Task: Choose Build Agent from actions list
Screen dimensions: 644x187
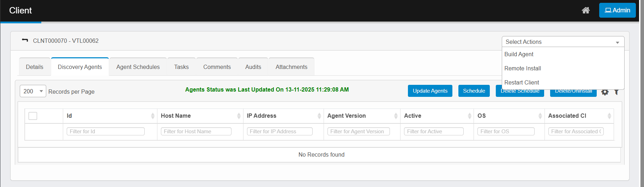Action: tap(519, 54)
